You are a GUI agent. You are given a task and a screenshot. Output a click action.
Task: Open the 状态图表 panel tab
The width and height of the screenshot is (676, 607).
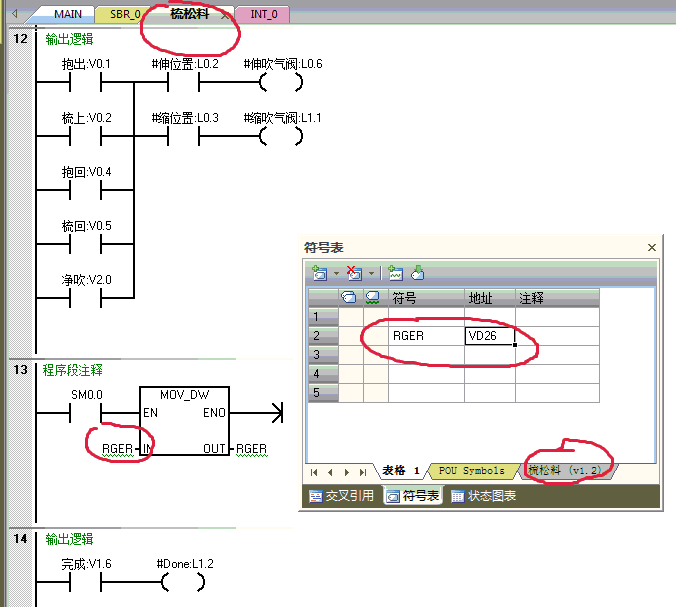483,496
